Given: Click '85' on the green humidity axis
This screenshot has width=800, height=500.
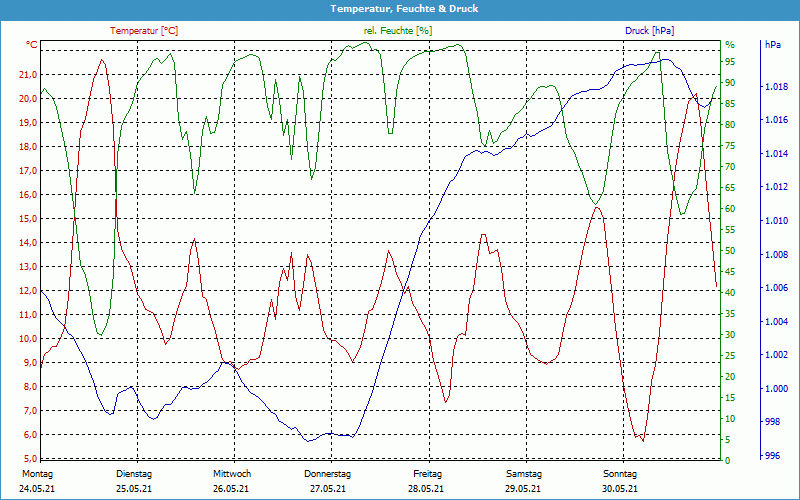Looking at the screenshot, I should 731,104.
